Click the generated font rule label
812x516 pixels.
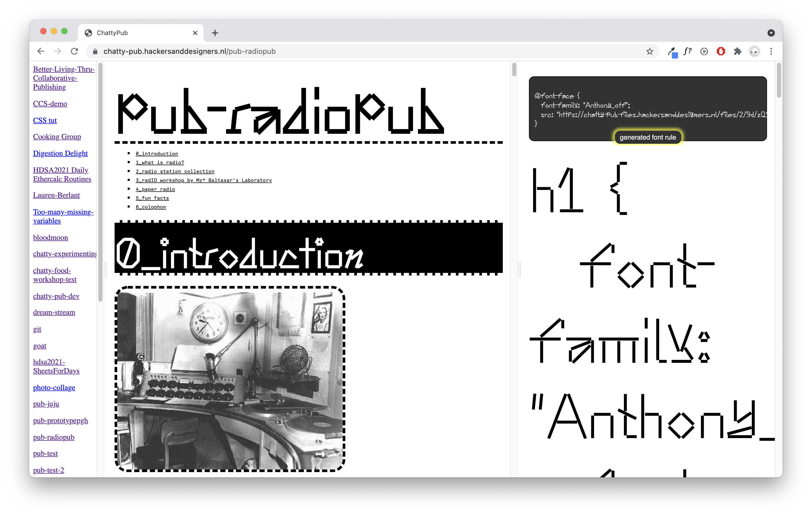[647, 137]
